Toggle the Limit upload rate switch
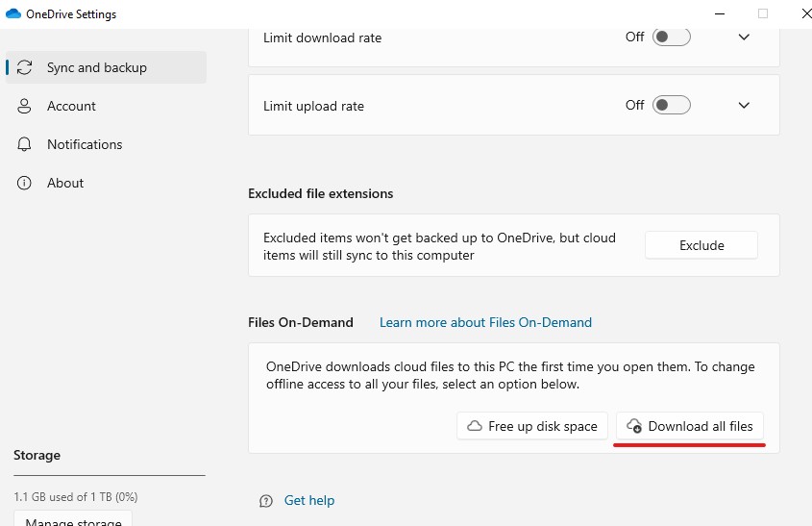Image resolution: width=812 pixels, height=526 pixels. coord(671,105)
